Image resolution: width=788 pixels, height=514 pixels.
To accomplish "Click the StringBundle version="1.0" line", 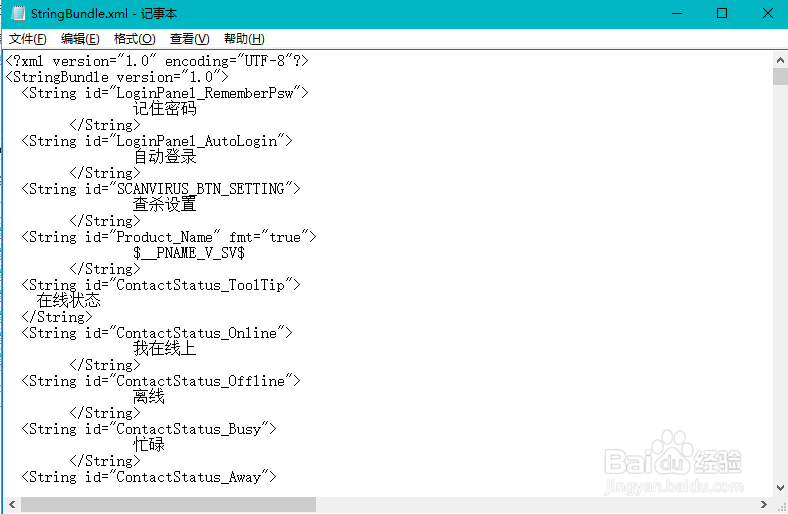I will 117,77.
